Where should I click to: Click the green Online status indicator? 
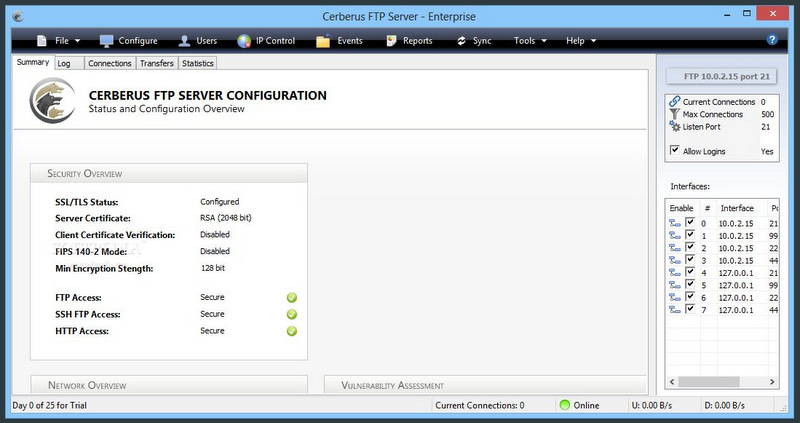(564, 405)
